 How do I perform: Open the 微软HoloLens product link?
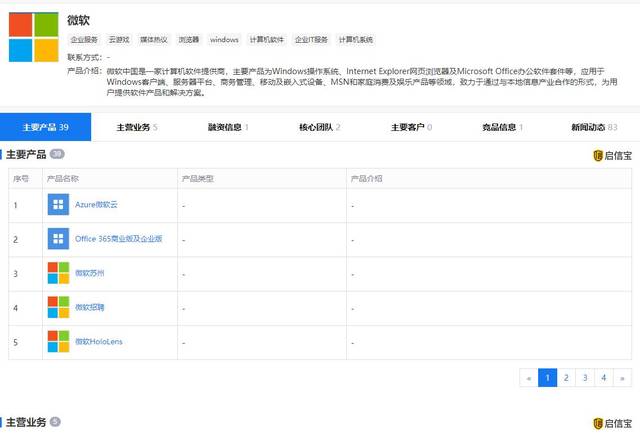[x=99, y=342]
